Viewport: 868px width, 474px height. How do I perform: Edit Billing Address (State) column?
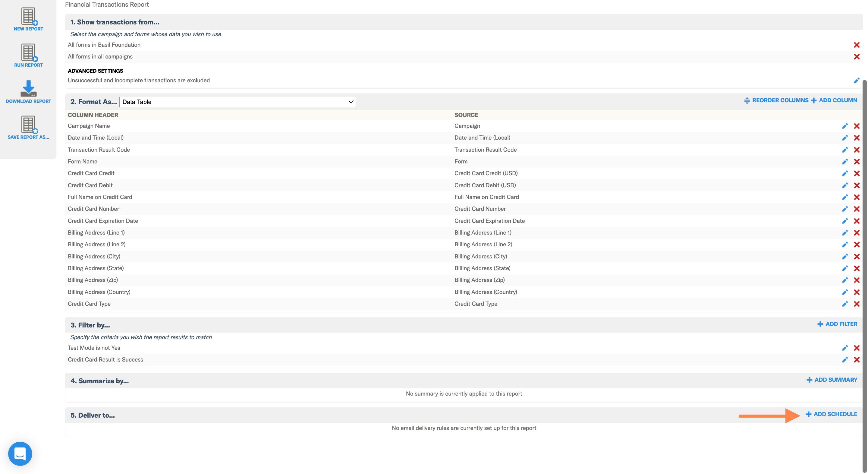coord(845,268)
